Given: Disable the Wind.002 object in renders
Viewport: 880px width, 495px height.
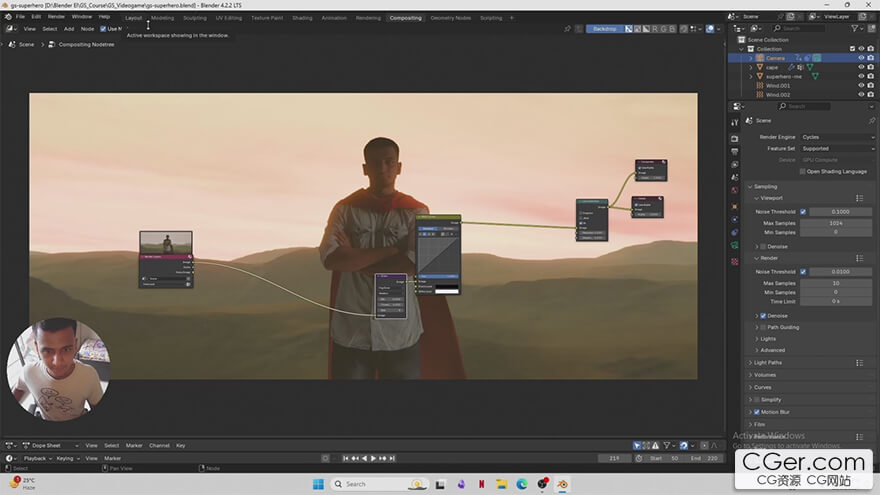Looking at the screenshot, I should click(870, 95).
